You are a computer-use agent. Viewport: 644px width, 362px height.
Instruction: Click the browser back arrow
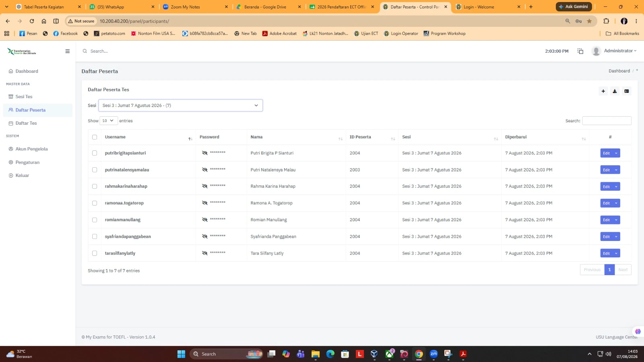[8, 21]
